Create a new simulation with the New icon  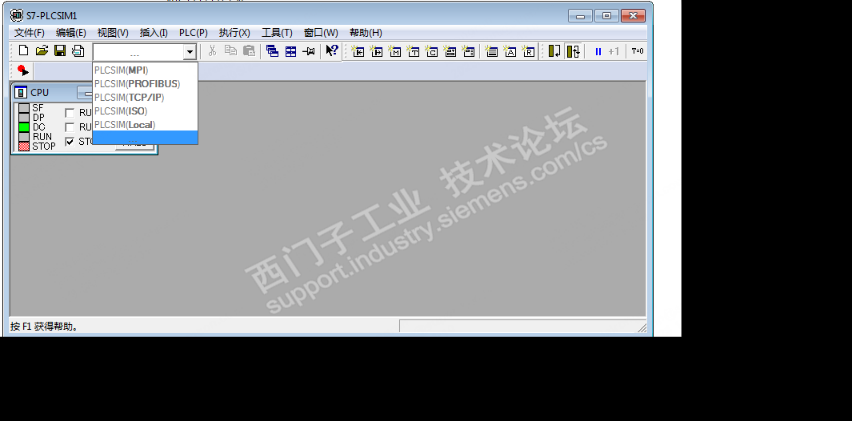tap(23, 51)
